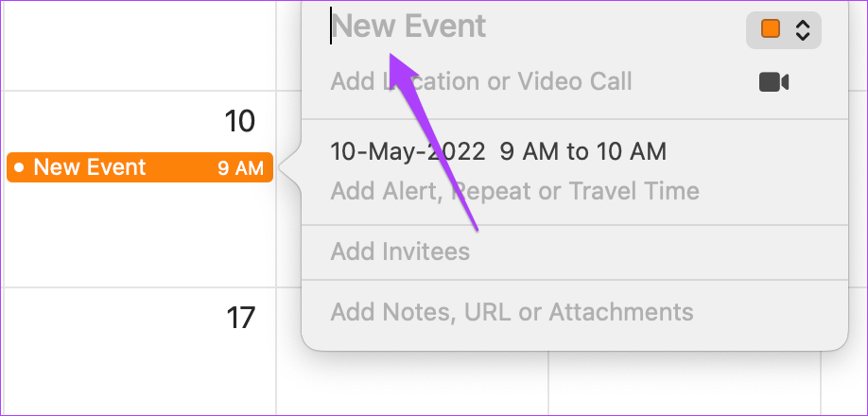
Task: Click the 9 AM label on orange event
Action: point(240,168)
